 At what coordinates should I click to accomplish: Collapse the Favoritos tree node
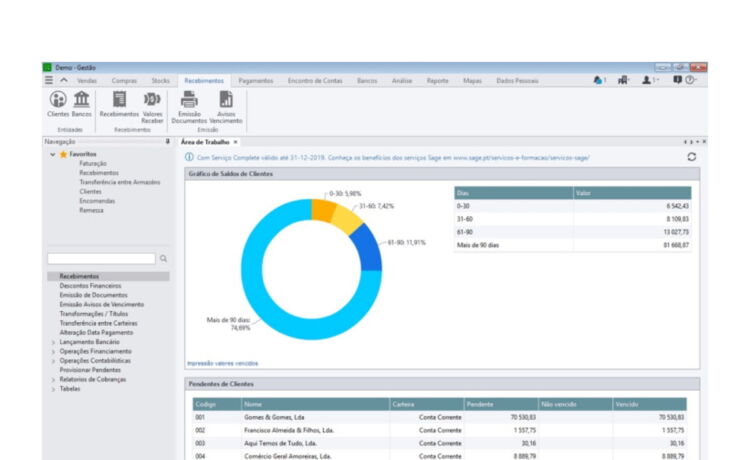(53, 155)
